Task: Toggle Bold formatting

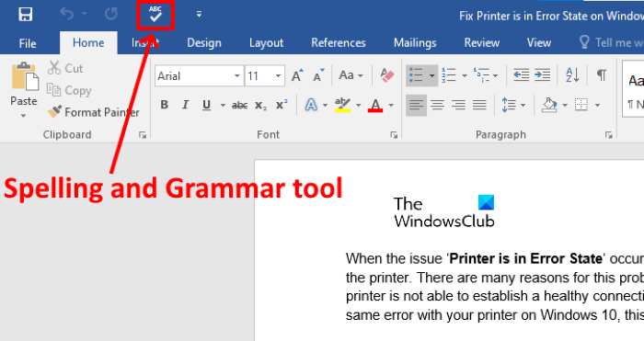Action: click(165, 105)
